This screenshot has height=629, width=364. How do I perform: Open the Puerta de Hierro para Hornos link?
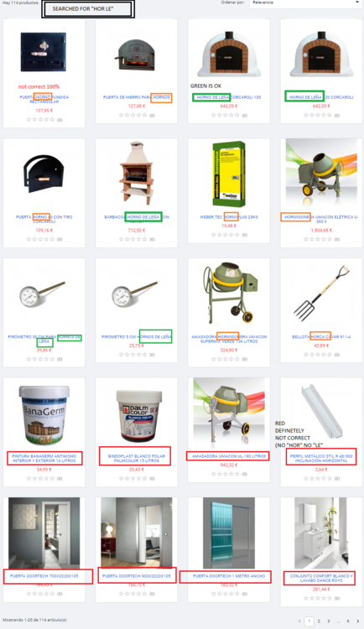tap(137, 97)
